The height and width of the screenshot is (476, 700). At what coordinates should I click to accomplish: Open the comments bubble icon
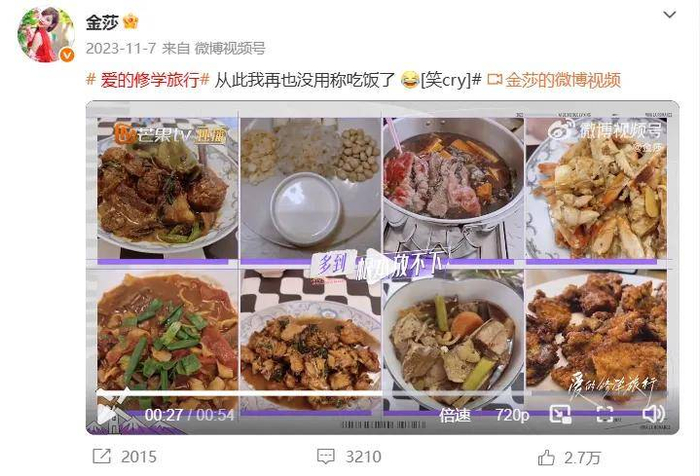click(325, 457)
